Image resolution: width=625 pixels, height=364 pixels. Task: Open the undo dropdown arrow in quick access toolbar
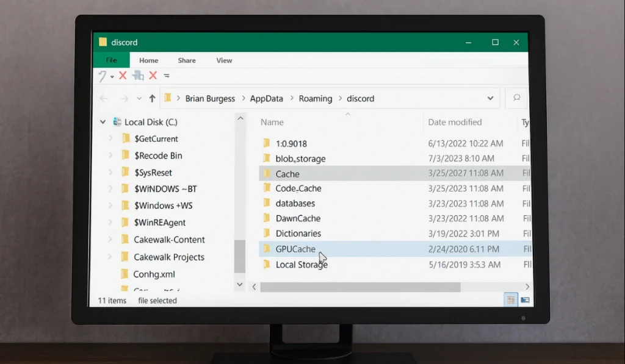click(x=112, y=76)
